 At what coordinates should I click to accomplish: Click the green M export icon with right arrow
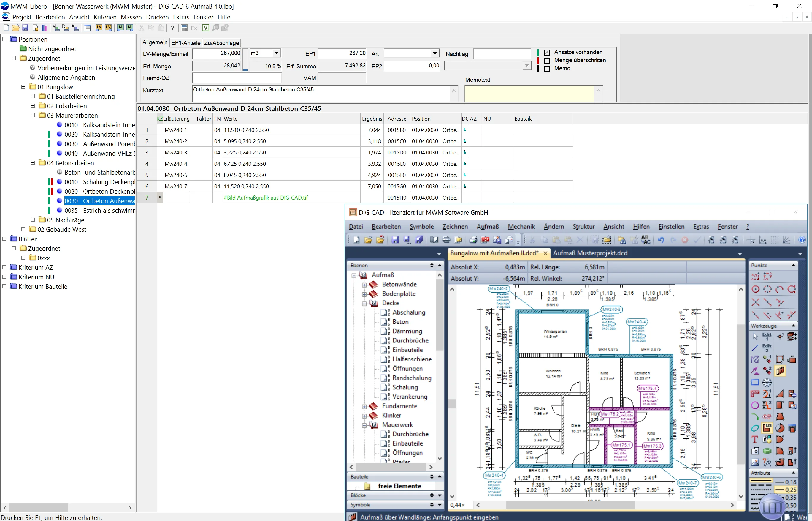click(130, 28)
